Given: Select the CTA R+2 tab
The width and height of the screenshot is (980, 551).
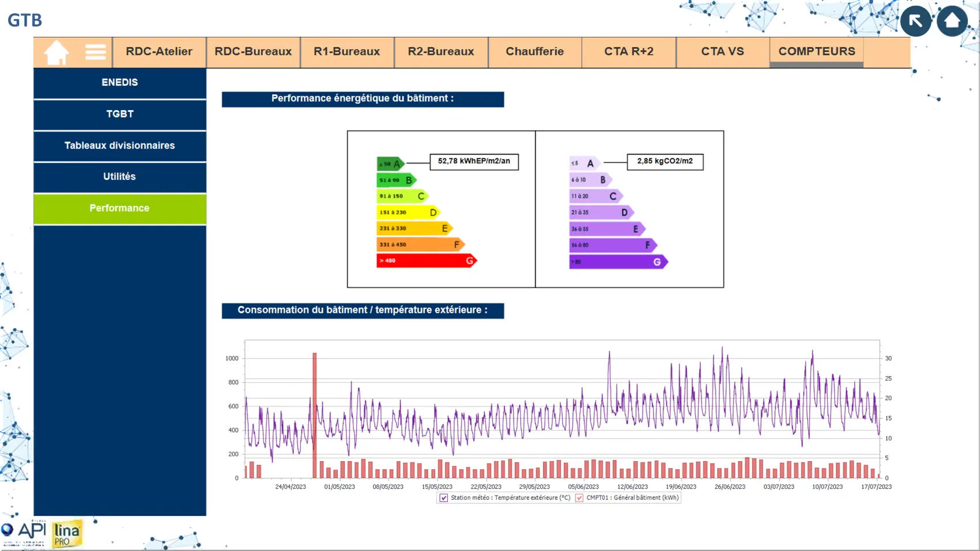Looking at the screenshot, I should click(628, 52).
